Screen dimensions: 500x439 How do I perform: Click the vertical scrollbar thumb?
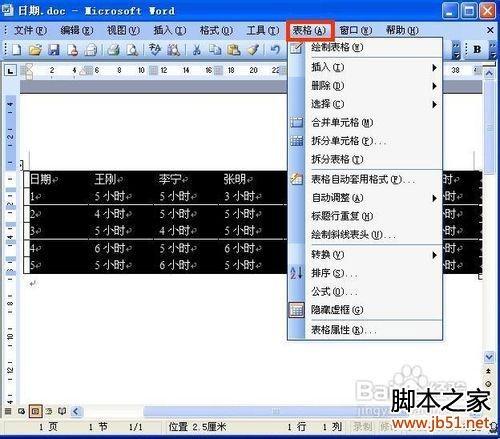[x=489, y=127]
